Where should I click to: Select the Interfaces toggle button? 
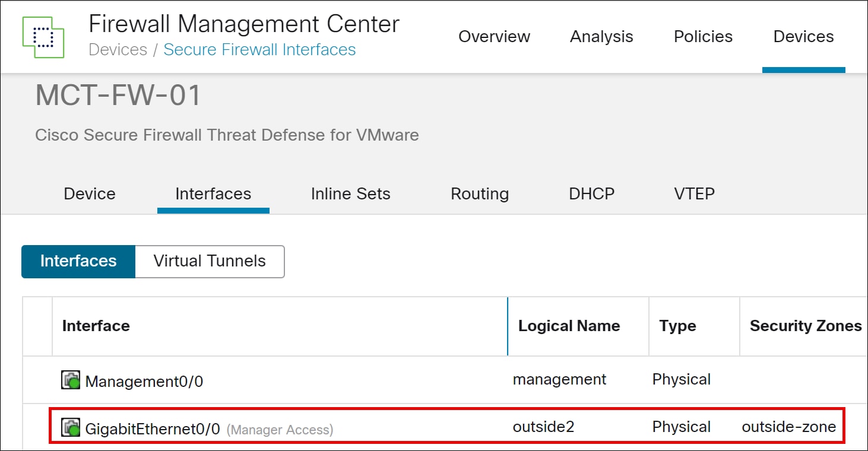pos(78,262)
